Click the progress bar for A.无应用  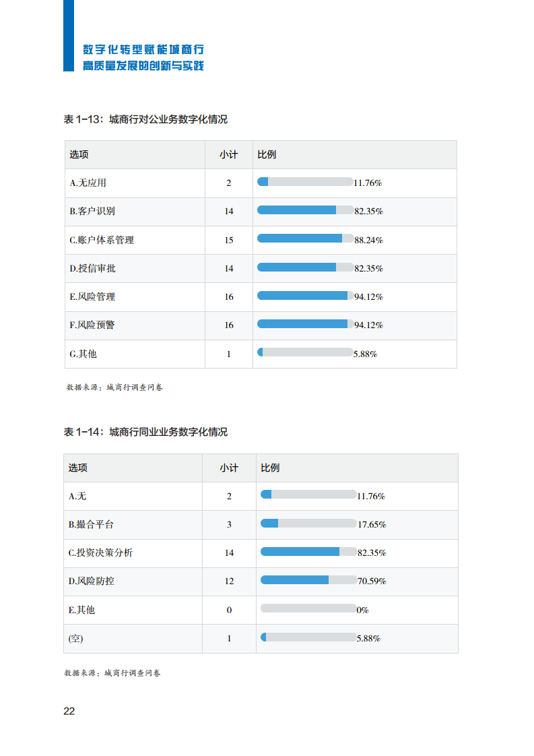pos(305,181)
